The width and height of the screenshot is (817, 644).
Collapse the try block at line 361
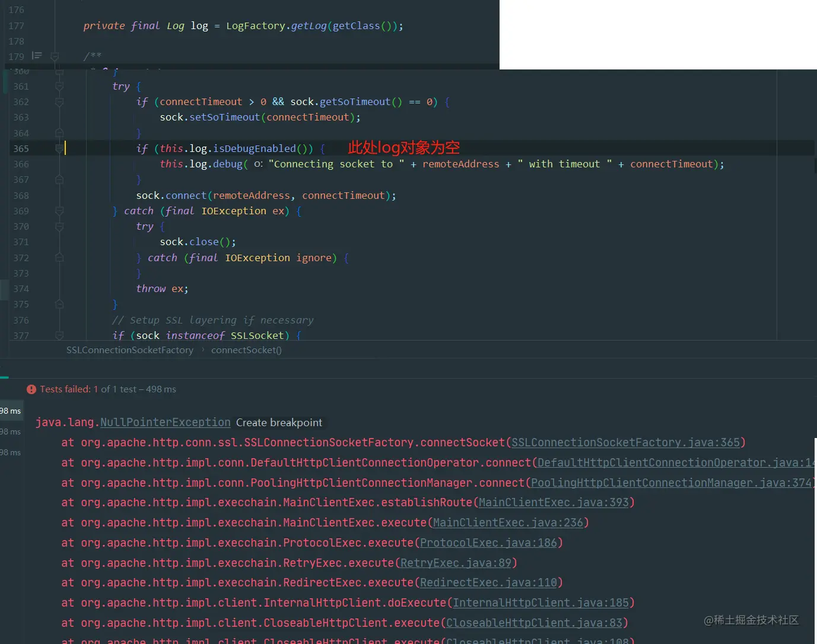59,87
